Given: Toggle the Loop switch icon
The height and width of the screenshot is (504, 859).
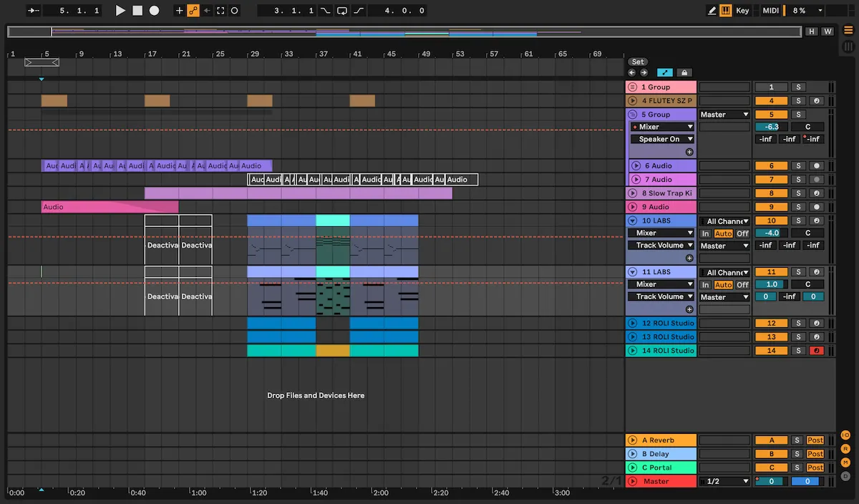Looking at the screenshot, I should pyautogui.click(x=342, y=11).
